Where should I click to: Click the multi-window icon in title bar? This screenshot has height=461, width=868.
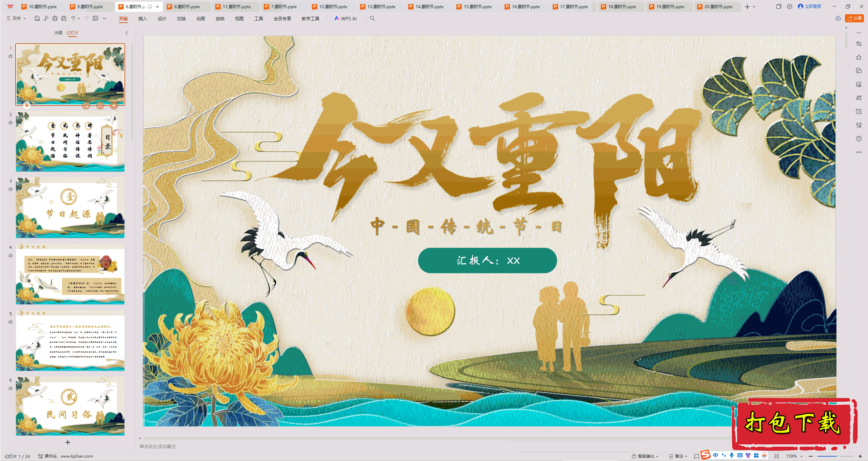(x=778, y=6)
